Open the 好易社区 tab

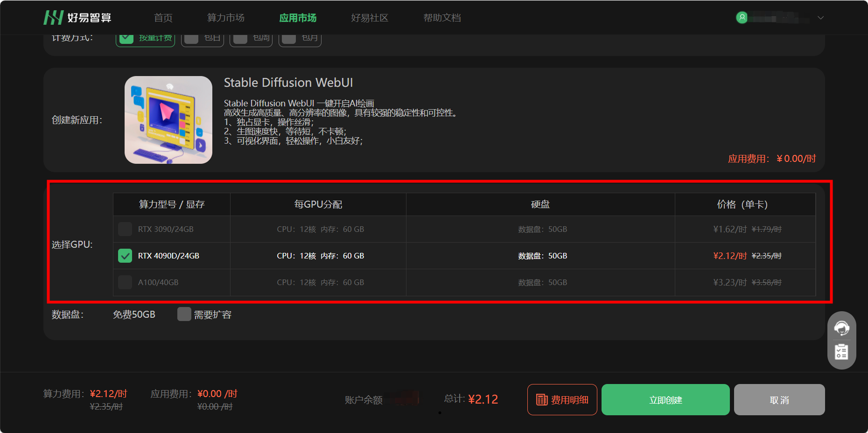point(370,18)
